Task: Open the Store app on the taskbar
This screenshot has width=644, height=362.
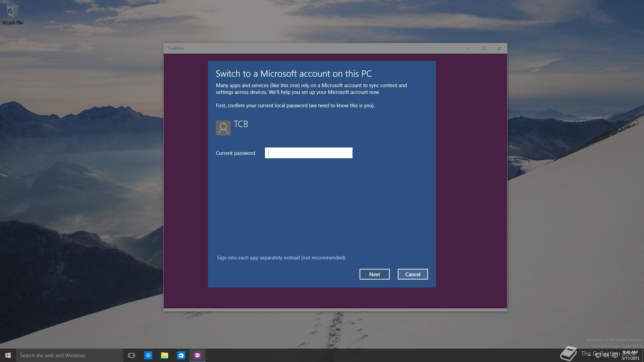Action: point(181,355)
